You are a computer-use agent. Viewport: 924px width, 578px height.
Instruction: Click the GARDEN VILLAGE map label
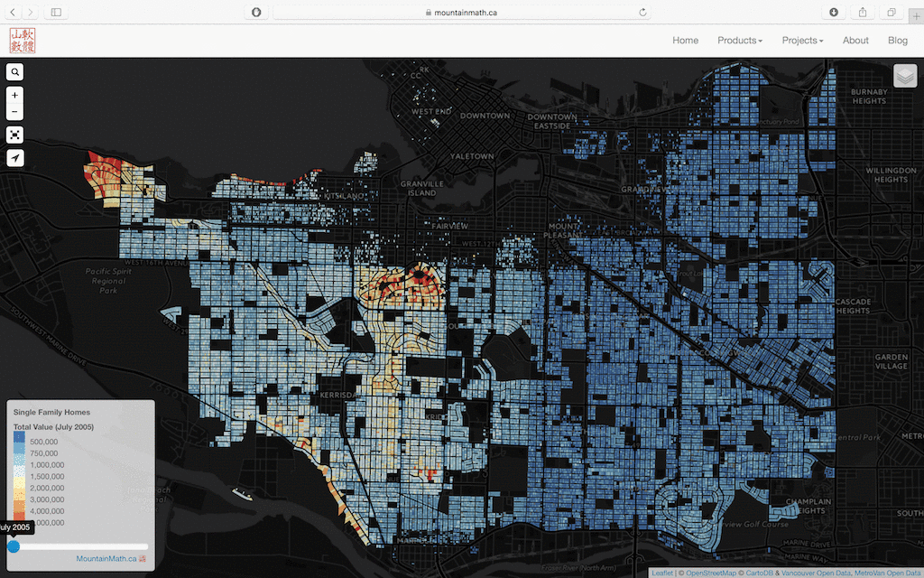pos(891,361)
